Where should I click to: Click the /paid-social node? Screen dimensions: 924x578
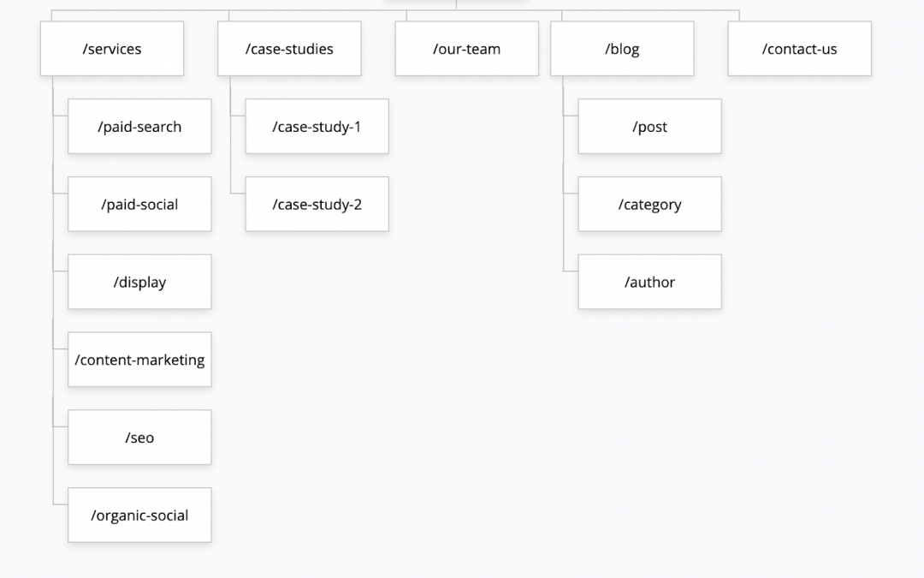tap(139, 205)
